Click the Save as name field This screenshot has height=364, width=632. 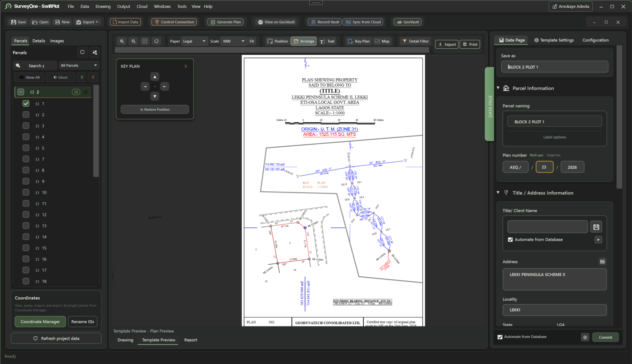pyautogui.click(x=555, y=67)
